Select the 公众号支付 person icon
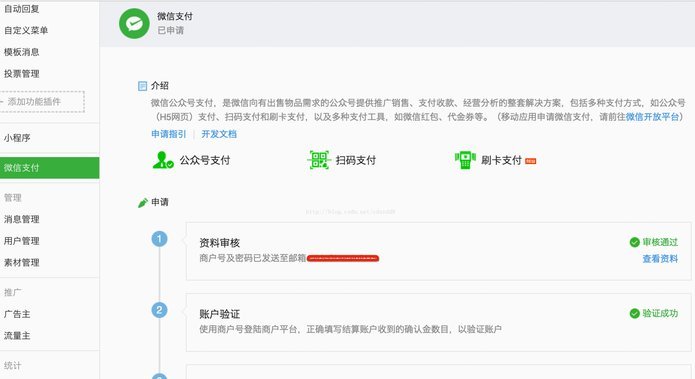This screenshot has width=695, height=379. click(x=163, y=160)
